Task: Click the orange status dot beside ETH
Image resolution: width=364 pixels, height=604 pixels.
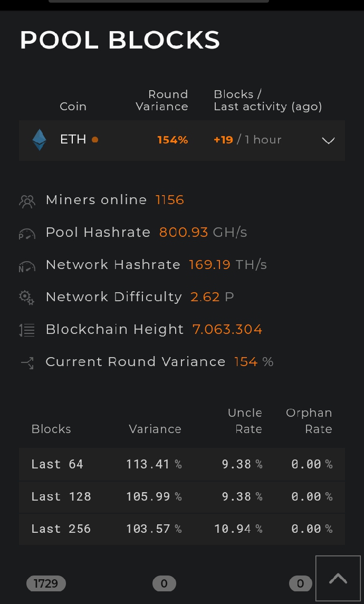Action: coord(95,139)
